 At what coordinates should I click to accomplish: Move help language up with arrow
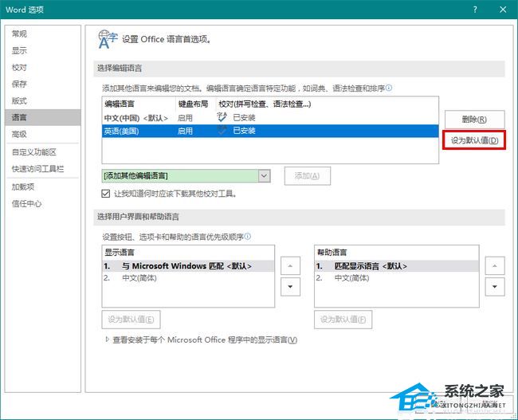495,265
